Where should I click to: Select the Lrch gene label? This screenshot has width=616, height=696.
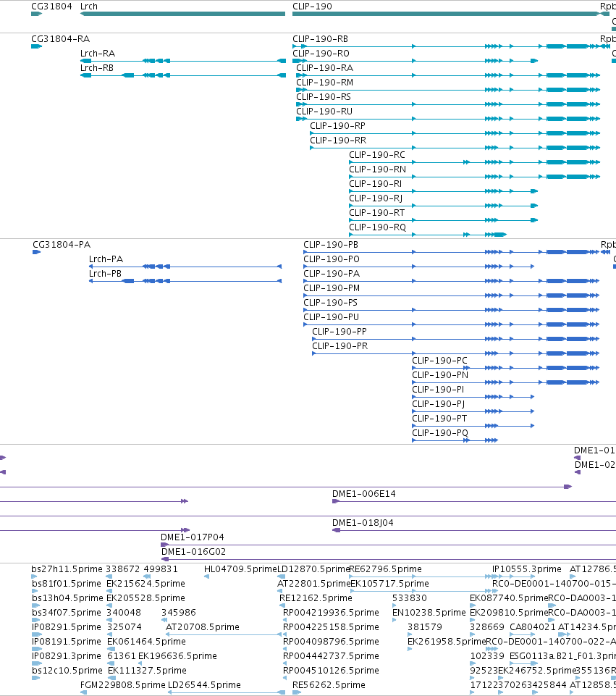click(x=89, y=7)
